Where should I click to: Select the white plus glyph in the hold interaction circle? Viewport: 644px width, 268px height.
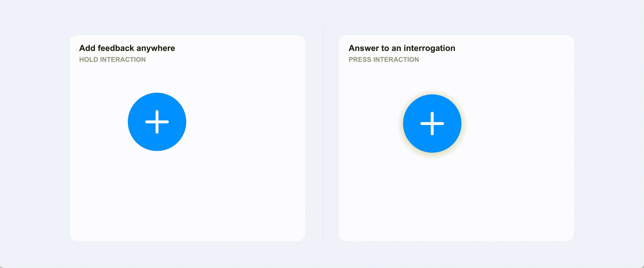tap(157, 122)
